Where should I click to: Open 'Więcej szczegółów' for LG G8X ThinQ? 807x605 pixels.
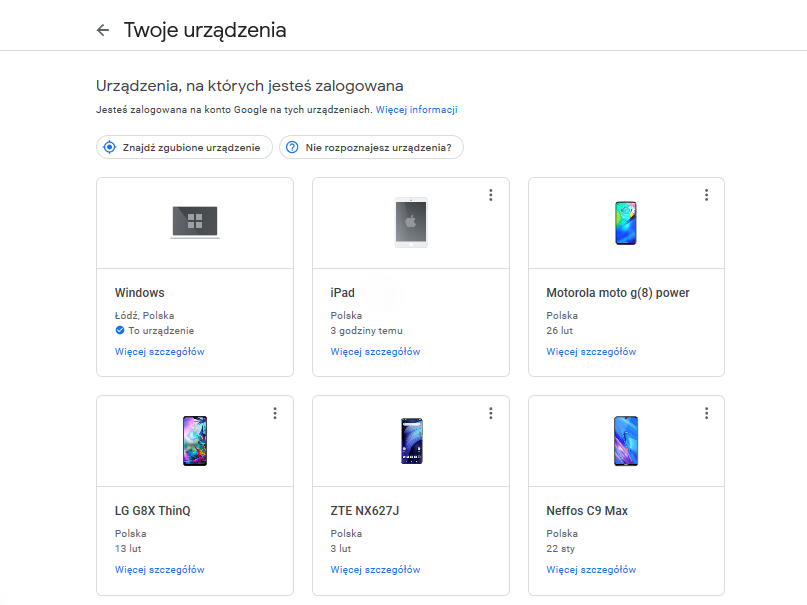(x=160, y=570)
